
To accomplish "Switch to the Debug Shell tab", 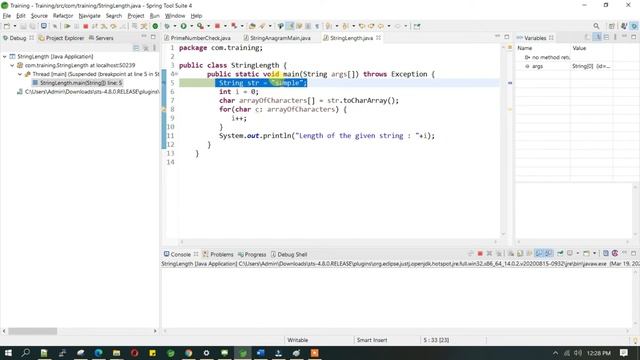I will click(x=289, y=254).
